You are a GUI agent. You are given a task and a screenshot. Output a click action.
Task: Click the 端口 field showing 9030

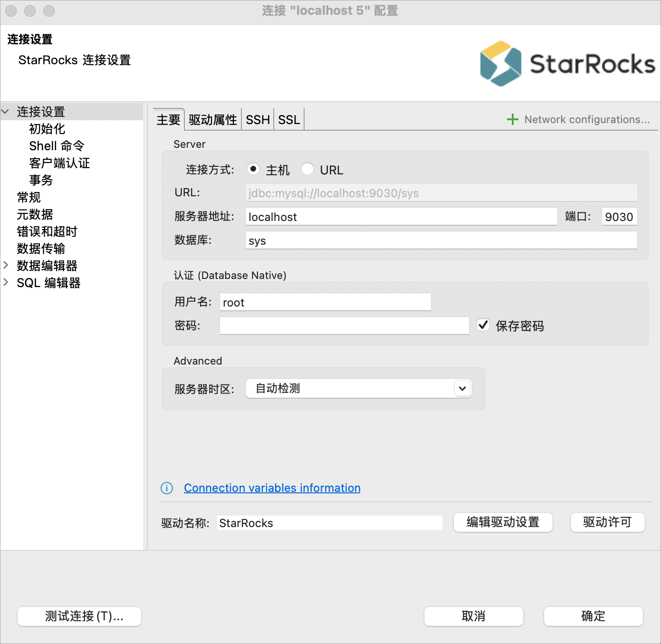click(x=619, y=217)
